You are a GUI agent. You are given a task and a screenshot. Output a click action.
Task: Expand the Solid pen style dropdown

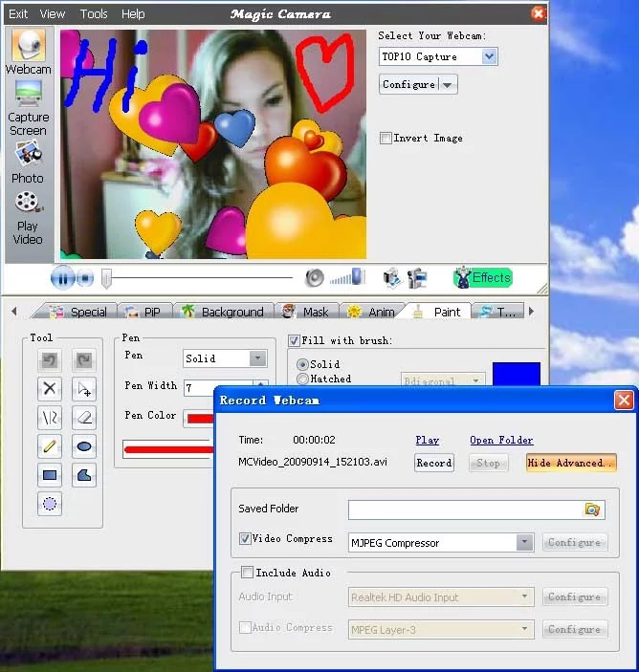[x=257, y=358]
